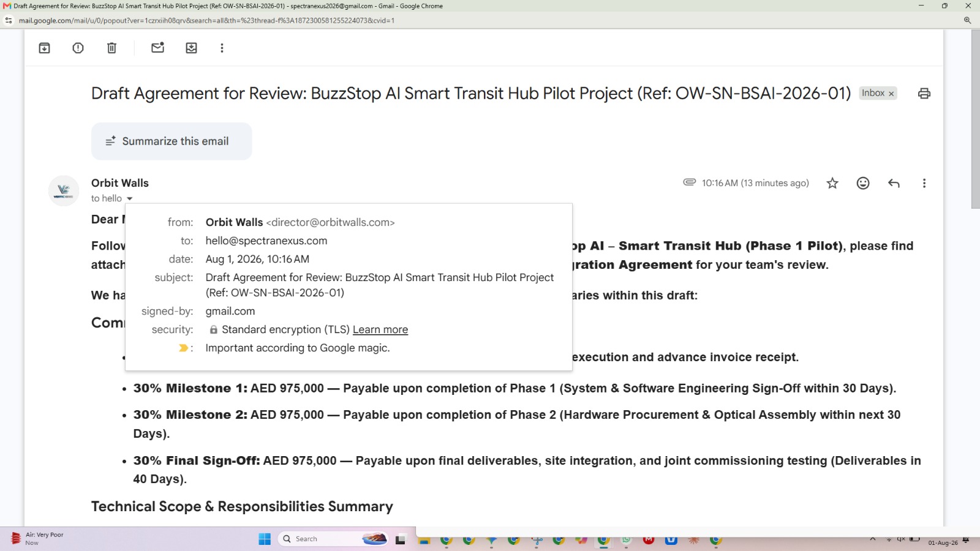Image resolution: width=980 pixels, height=551 pixels.
Task: Delete the email with trash icon
Action: [111, 48]
